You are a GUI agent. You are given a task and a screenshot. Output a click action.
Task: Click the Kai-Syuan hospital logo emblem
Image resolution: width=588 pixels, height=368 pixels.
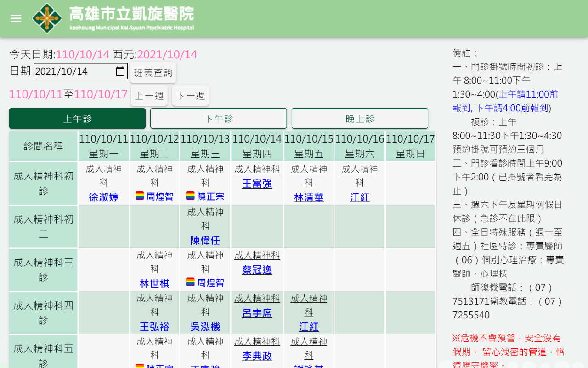point(47,18)
